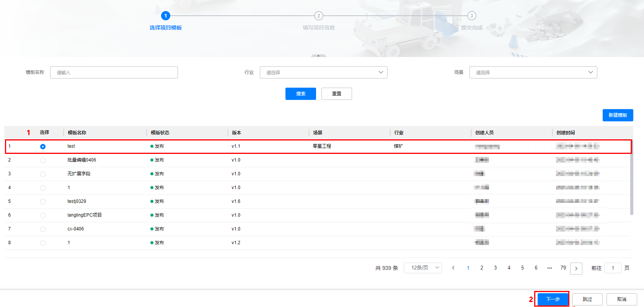644x307 pixels.
Task: Go to page 3 in pagination
Action: pos(495,268)
